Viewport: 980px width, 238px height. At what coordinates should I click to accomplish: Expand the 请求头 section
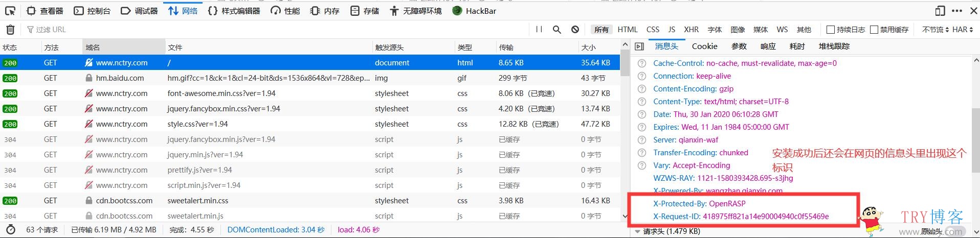(x=638, y=231)
